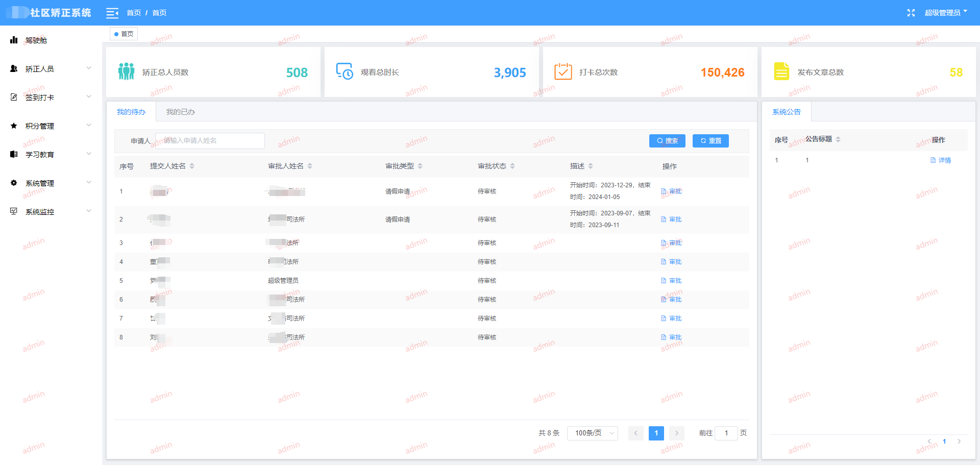Switch to 我的已办 tab
980x465 pixels.
click(181, 112)
